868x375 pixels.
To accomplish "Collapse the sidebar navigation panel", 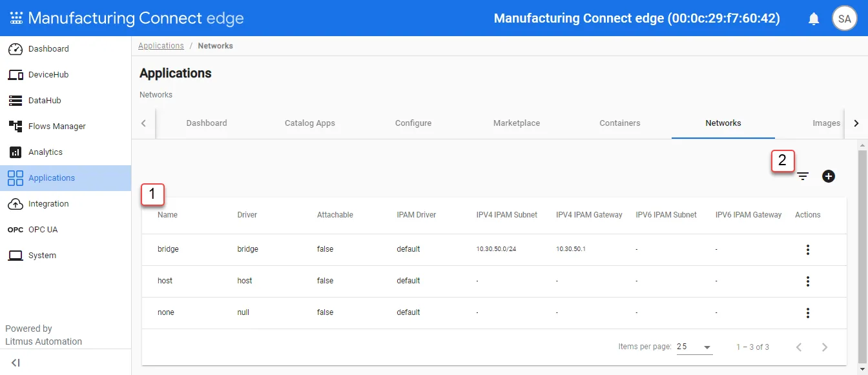I will 15,363.
